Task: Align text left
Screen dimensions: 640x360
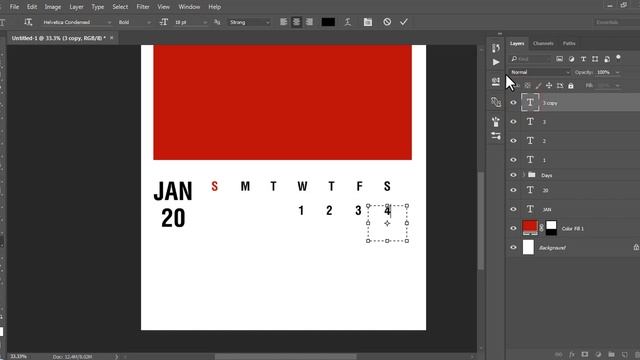Action: click(x=284, y=22)
